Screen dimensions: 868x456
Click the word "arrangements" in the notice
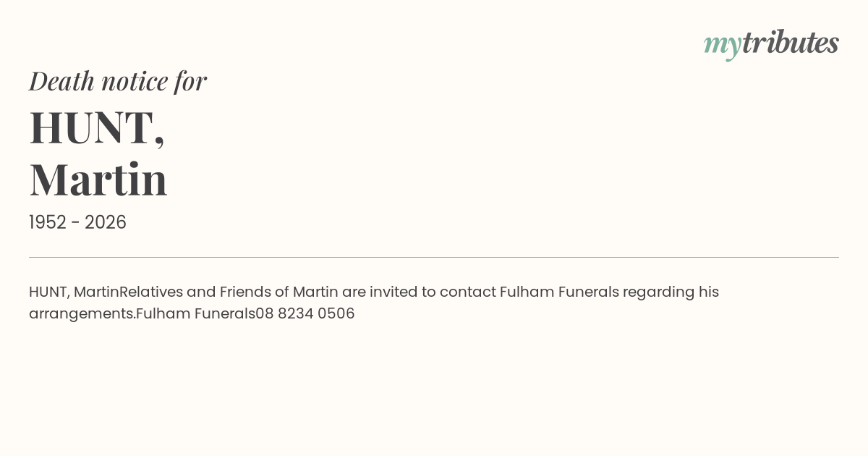pyautogui.click(x=82, y=314)
